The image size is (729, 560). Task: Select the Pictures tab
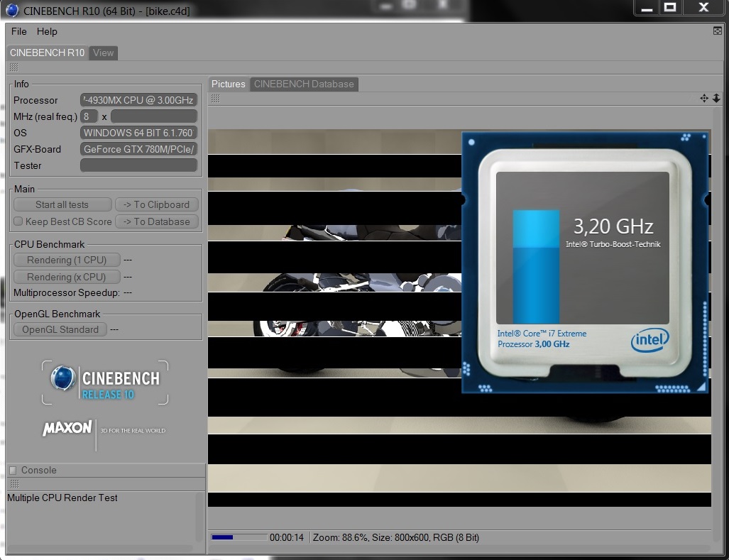pyautogui.click(x=229, y=84)
